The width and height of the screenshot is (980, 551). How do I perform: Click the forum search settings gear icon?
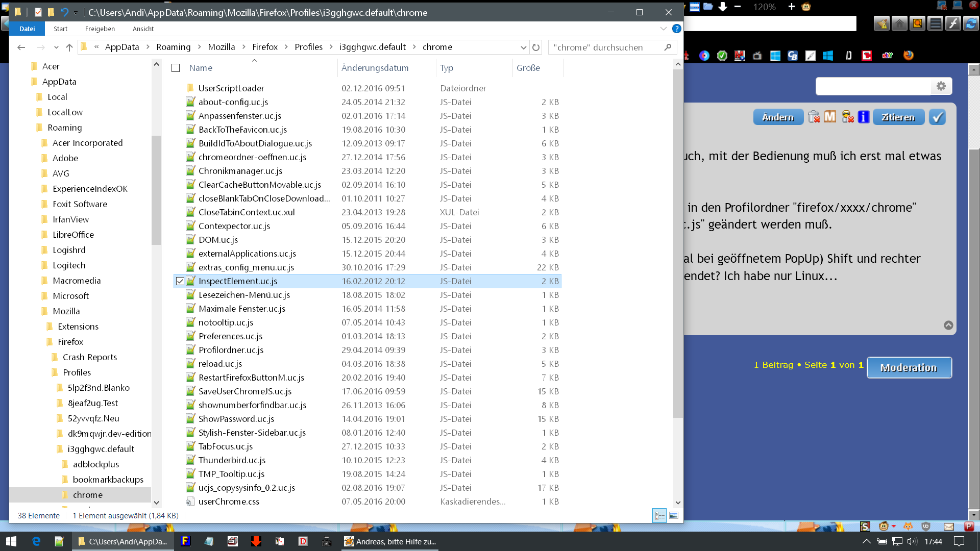[x=941, y=86]
